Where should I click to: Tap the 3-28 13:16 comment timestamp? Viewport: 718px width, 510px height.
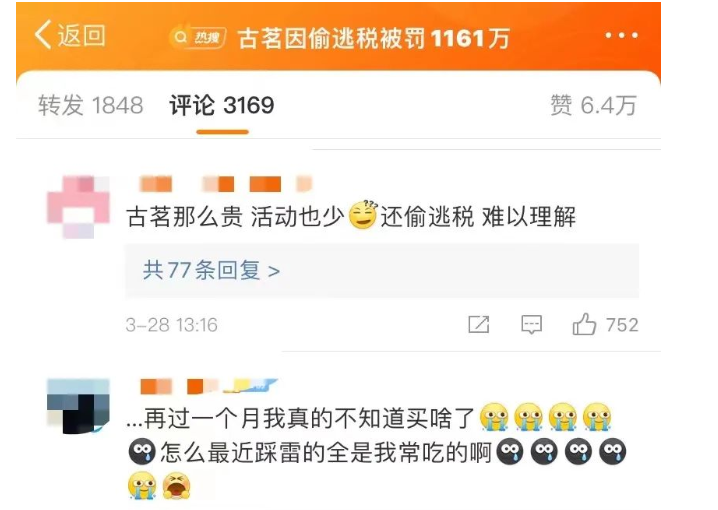pyautogui.click(x=172, y=325)
